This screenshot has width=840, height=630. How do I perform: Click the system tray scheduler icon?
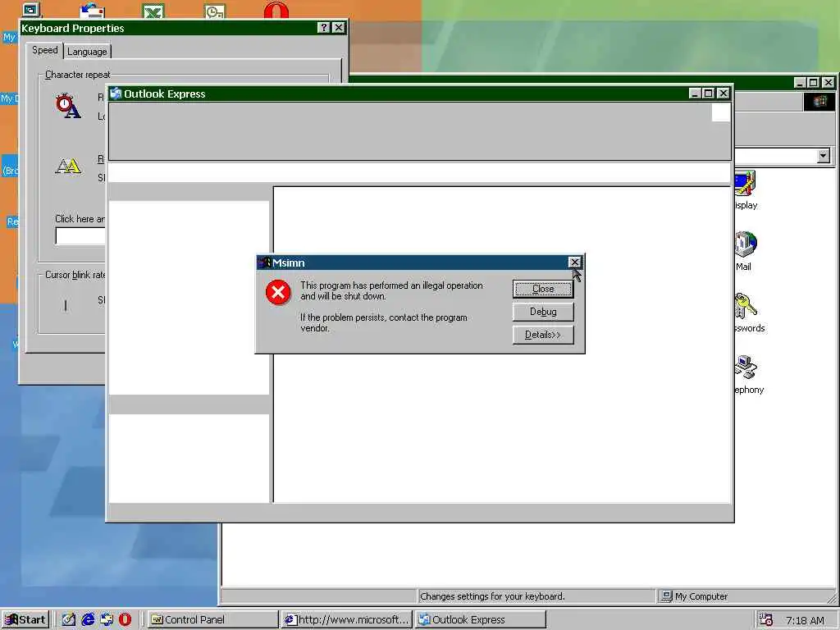(766, 620)
